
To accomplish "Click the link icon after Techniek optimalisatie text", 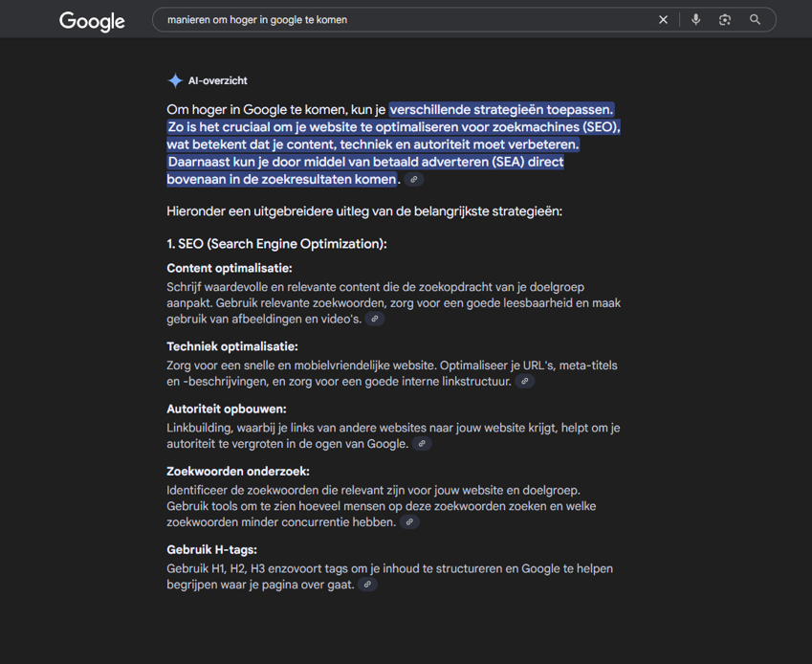I will [x=523, y=381].
